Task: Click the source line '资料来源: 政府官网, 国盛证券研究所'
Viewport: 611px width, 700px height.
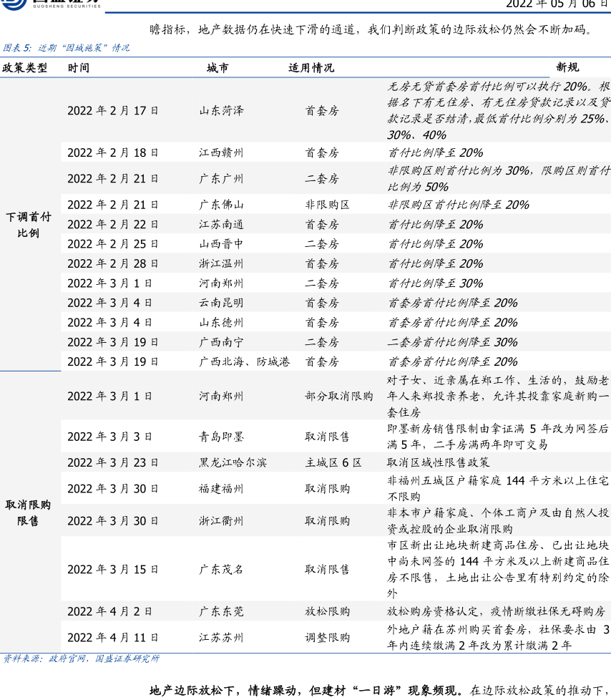Action: (82, 659)
